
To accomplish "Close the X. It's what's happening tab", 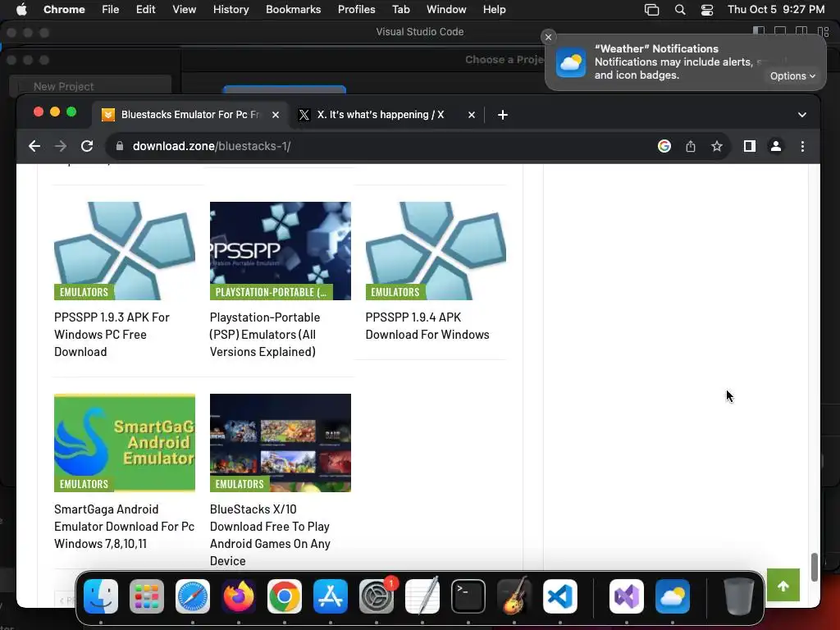I will (x=472, y=115).
